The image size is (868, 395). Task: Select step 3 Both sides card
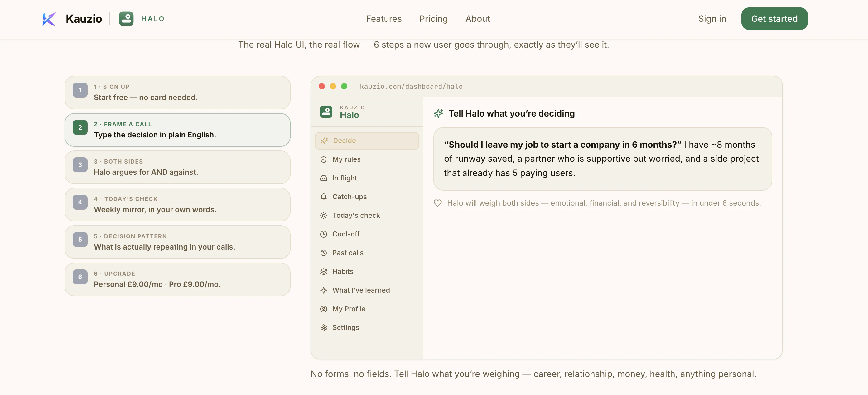(178, 167)
